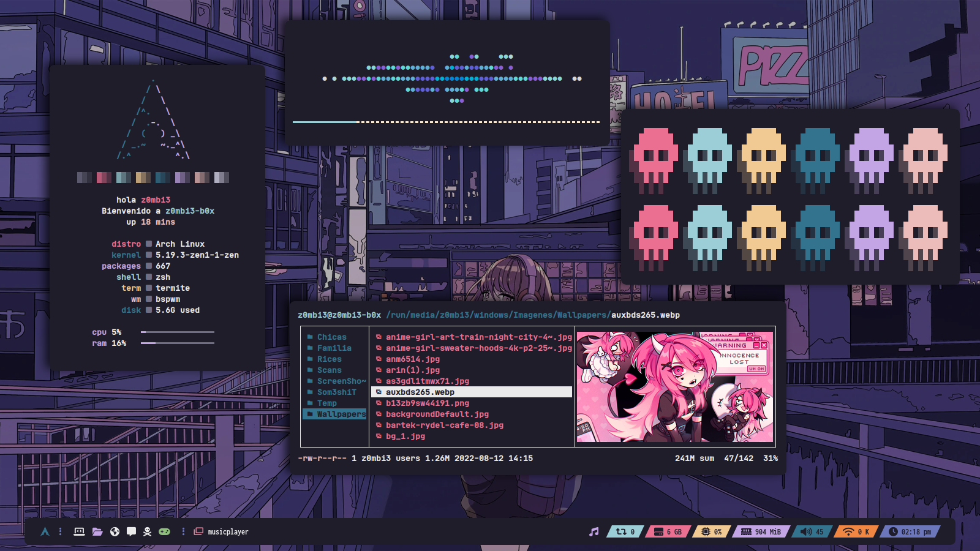Click the music player progress bar
Image resolution: width=980 pixels, height=551 pixels.
click(x=446, y=122)
